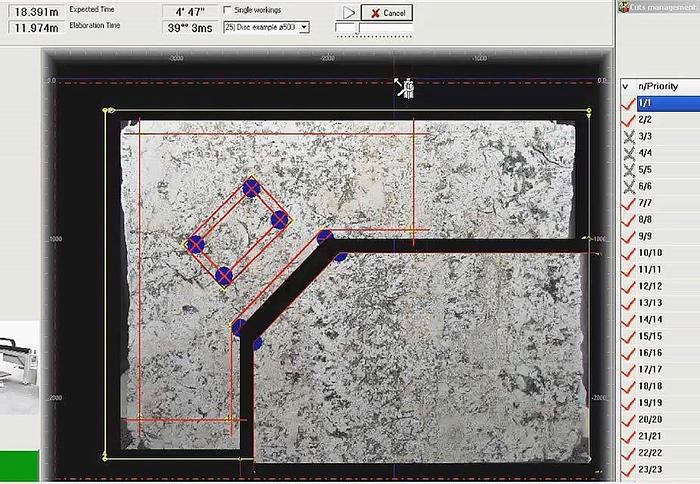Click the top blue cut point of diamond
The image size is (700, 484).
251,186
